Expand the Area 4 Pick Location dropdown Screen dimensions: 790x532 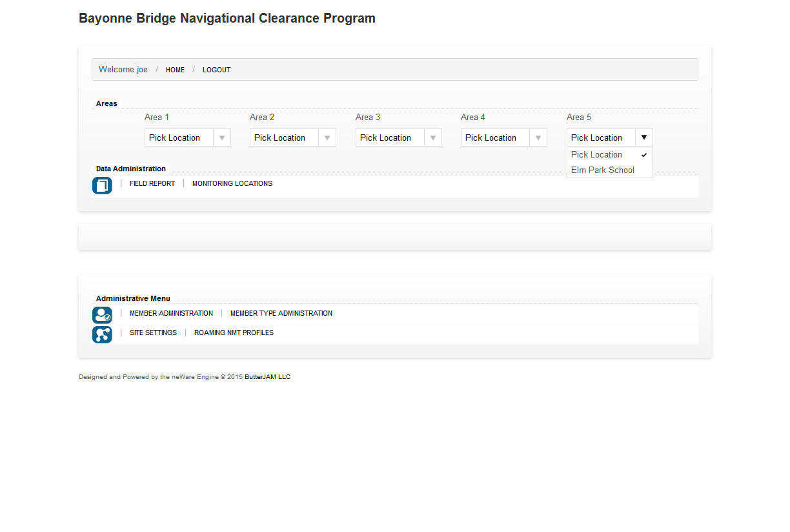[503, 138]
